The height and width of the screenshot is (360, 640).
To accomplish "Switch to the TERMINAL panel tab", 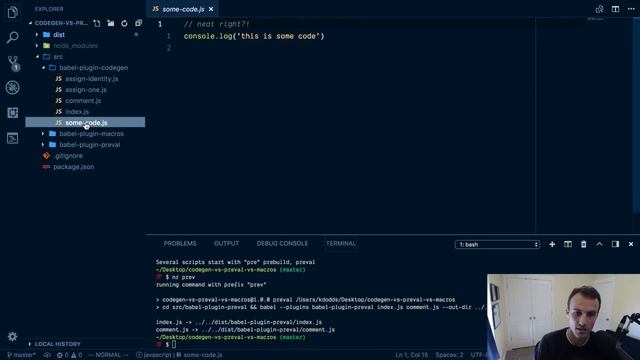I will coord(341,243).
